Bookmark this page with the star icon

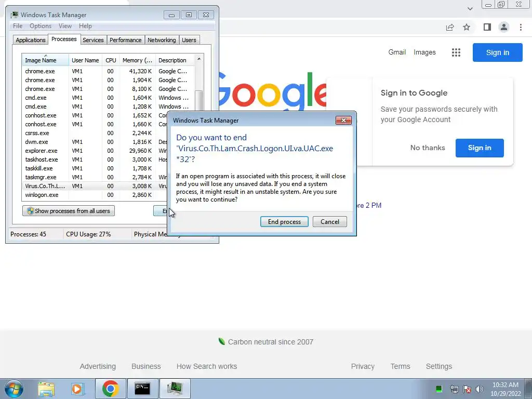coord(467,27)
